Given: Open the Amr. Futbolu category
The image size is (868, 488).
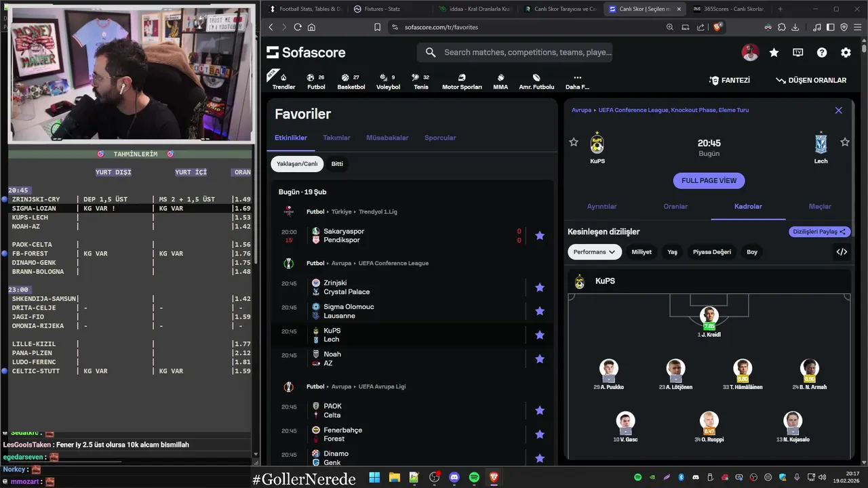Looking at the screenshot, I should pyautogui.click(x=536, y=81).
